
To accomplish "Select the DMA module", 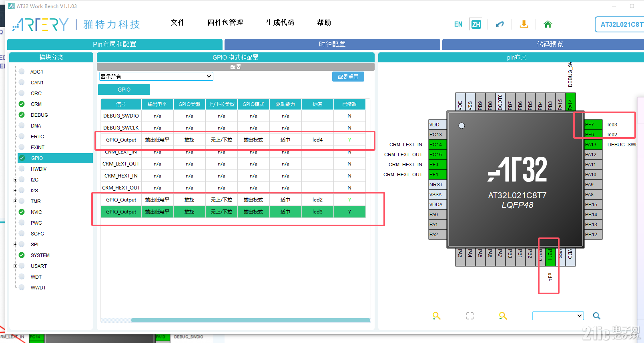I will tap(36, 126).
